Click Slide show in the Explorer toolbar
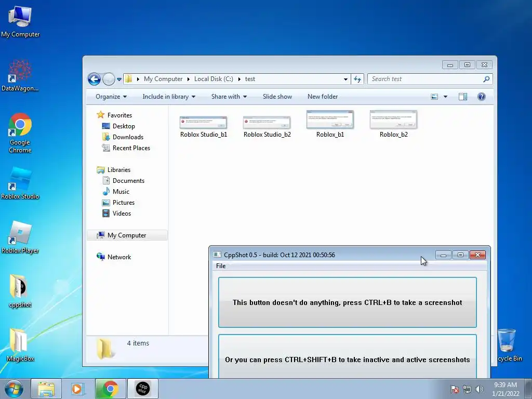 click(277, 97)
